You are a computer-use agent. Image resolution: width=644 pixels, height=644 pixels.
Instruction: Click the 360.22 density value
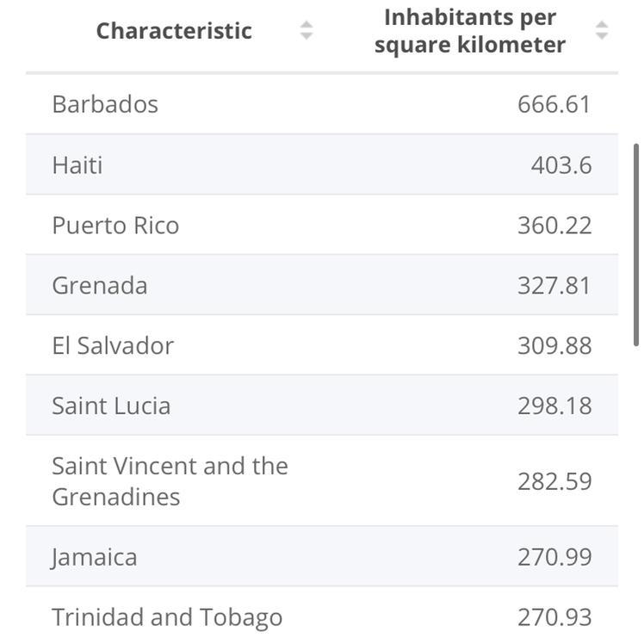pos(554,226)
